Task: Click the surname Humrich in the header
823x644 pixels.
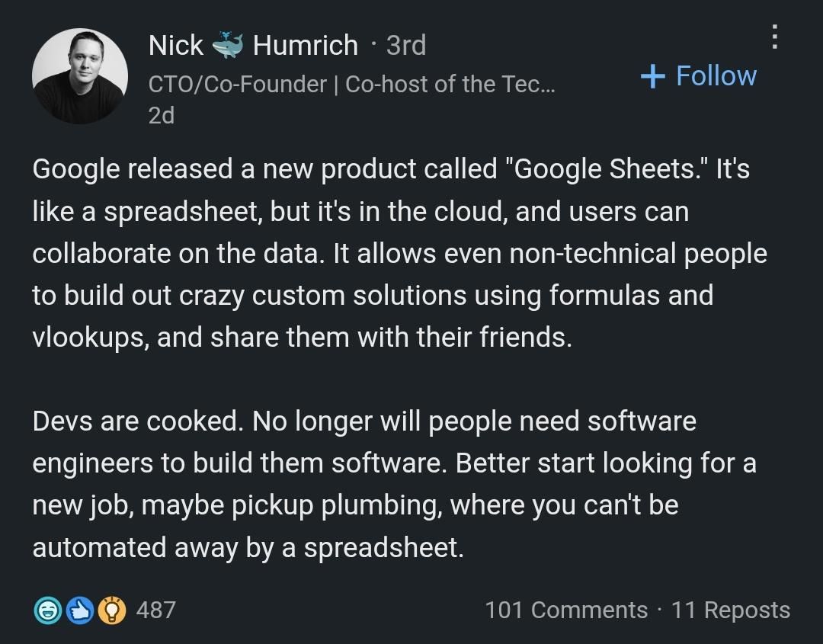Action: tap(305, 46)
